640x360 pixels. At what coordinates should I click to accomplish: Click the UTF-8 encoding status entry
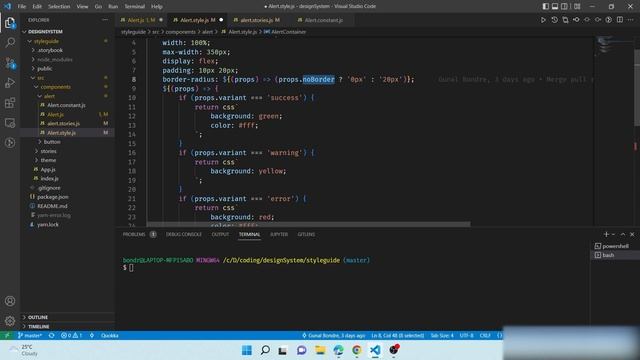[467, 336]
